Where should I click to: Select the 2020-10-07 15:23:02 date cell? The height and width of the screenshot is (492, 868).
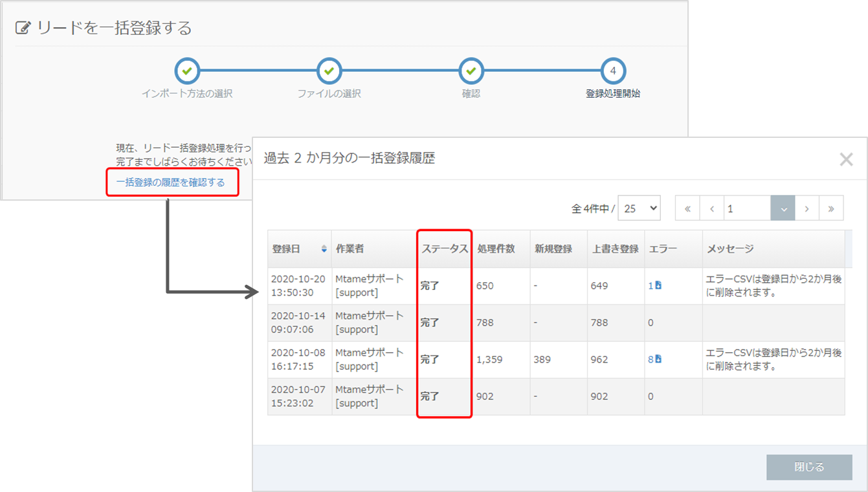pyautogui.click(x=300, y=396)
